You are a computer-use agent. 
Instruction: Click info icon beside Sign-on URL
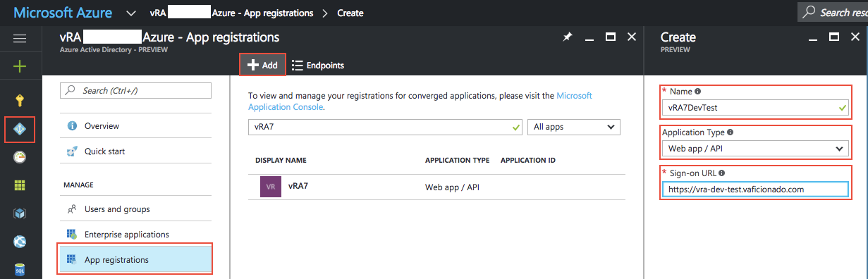(722, 173)
